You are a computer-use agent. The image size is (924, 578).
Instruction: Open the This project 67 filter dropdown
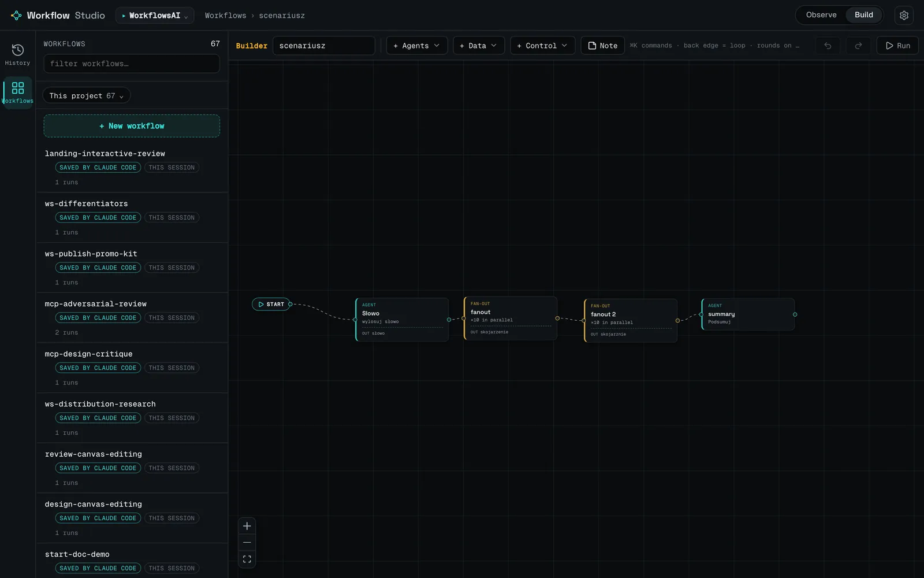click(x=87, y=96)
